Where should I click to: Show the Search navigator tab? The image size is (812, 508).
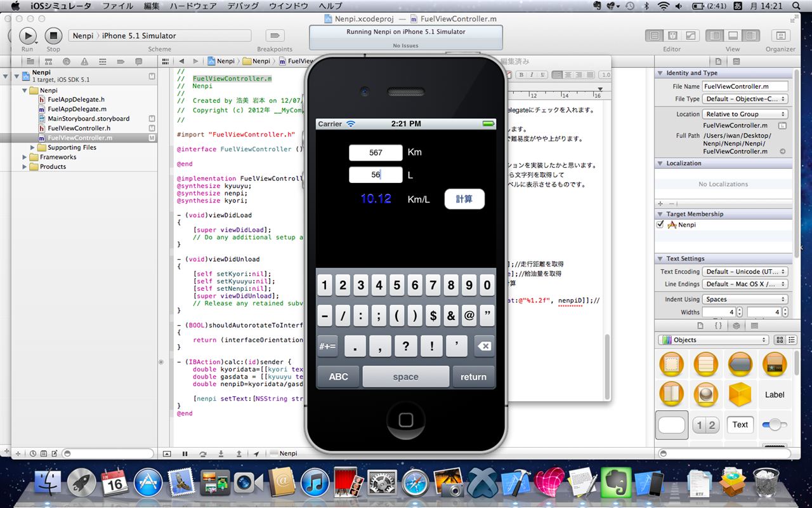pos(66,62)
